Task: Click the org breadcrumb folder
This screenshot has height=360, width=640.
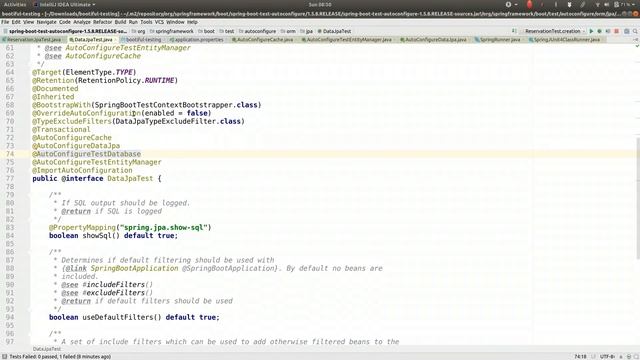Action: pyautogui.click(x=139, y=31)
